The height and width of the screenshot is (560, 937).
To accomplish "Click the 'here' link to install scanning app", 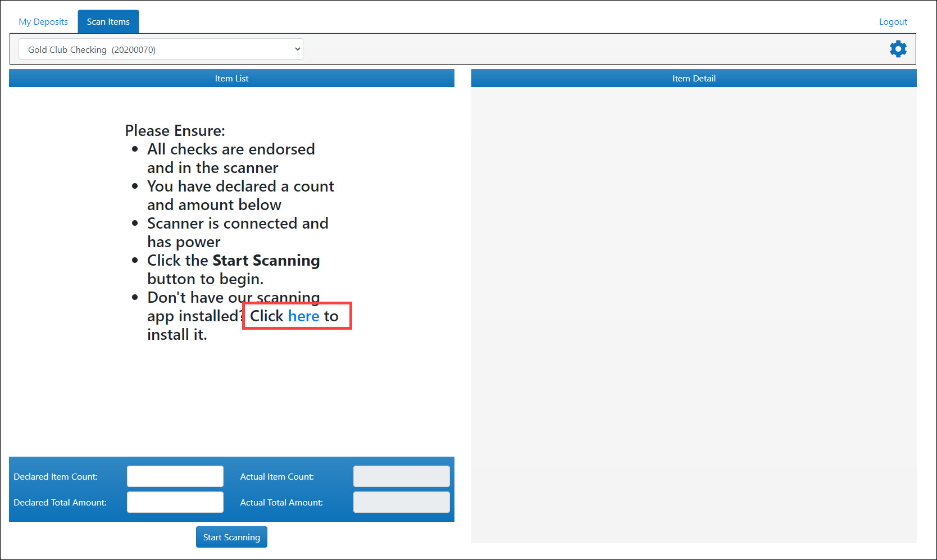I will (303, 316).
